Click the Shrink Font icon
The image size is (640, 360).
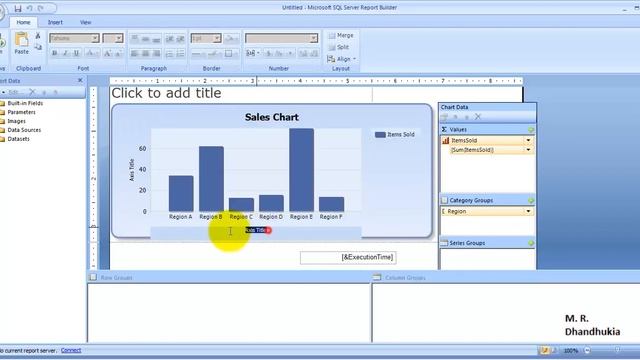pyautogui.click(x=118, y=53)
